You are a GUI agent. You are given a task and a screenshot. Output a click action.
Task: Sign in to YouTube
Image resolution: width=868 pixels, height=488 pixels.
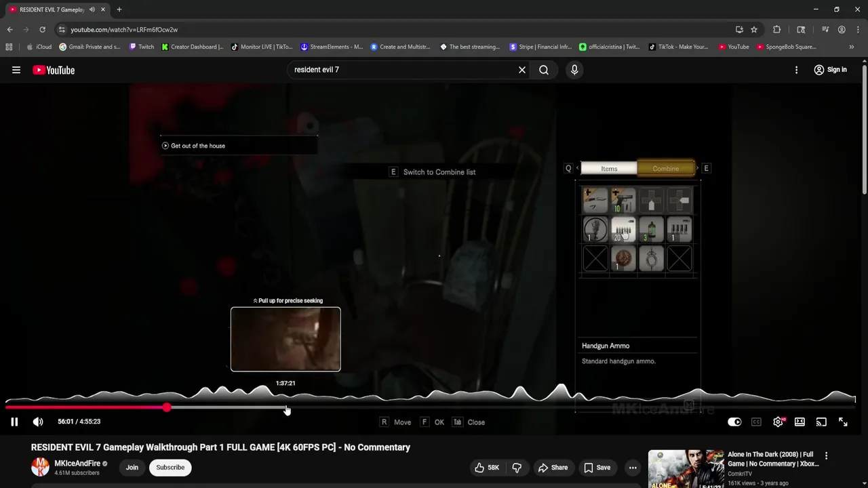[x=830, y=70]
